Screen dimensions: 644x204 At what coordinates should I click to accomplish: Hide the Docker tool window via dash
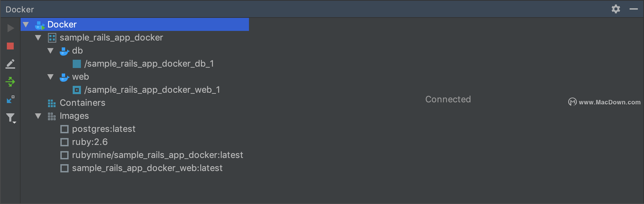tap(634, 9)
